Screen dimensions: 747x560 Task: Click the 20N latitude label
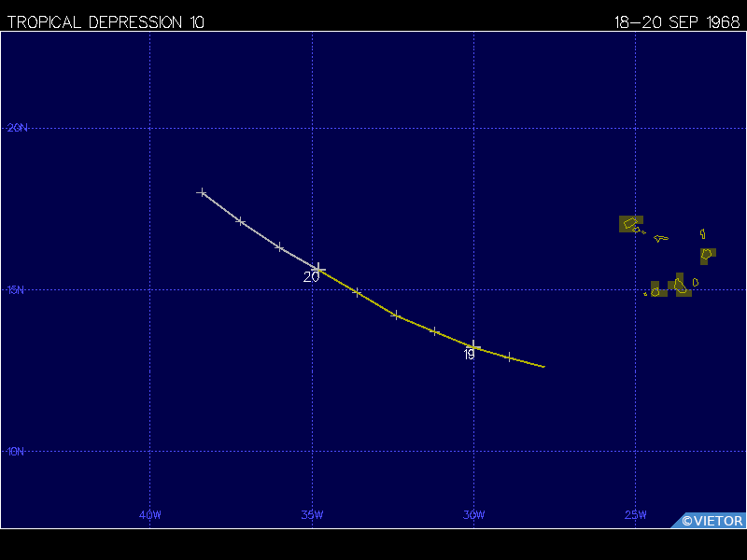[17, 128]
